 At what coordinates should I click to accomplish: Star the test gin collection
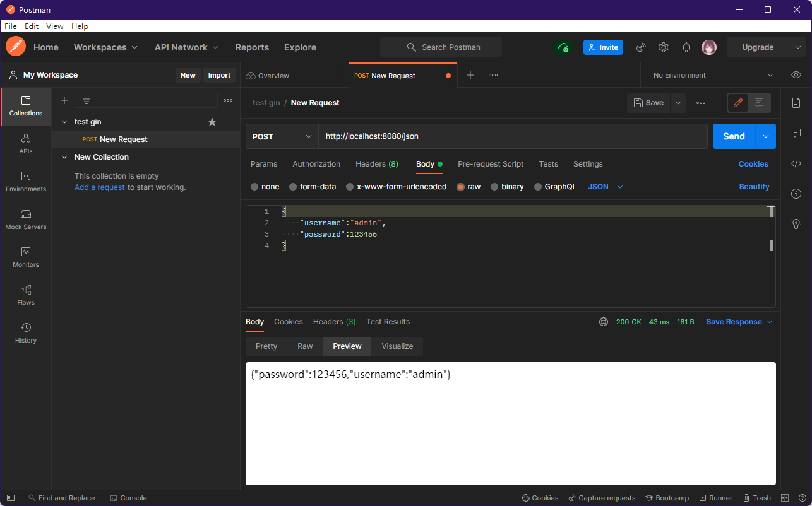coord(212,122)
